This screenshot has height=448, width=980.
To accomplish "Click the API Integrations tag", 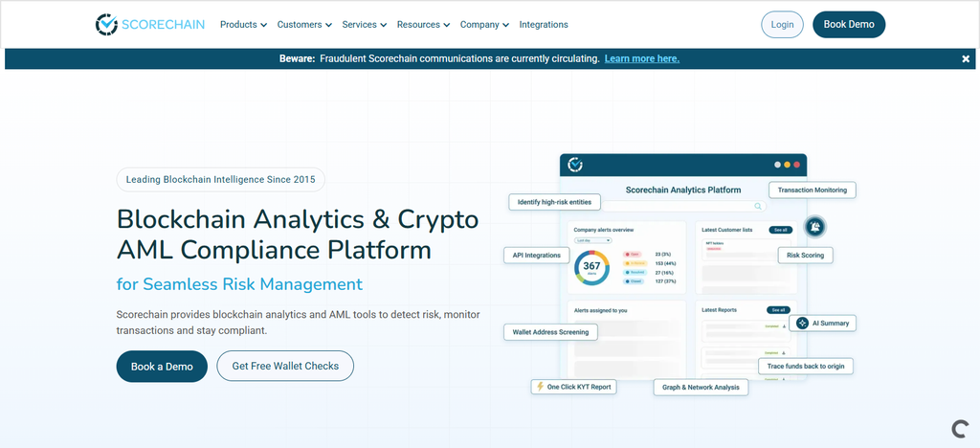I will pos(536,255).
